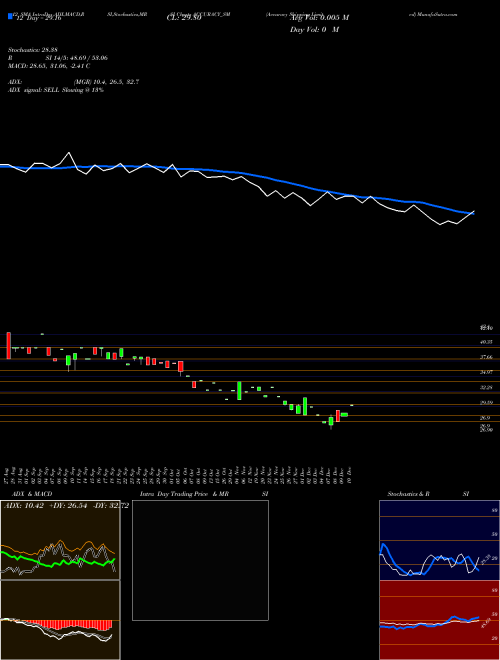This screenshot has height=660, width=500.
Task: Click 'ADX: 10.42 +DY: 26.54 -DY: 32.72' readout
Action: coord(66,506)
